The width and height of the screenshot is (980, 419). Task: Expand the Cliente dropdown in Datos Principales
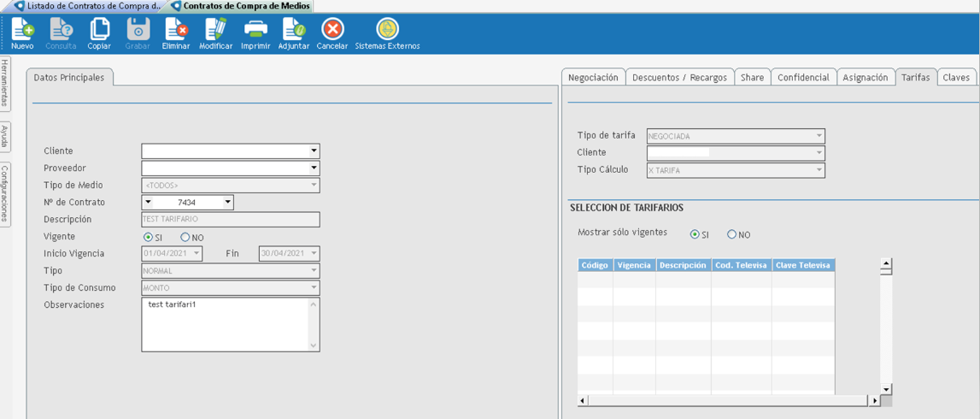tap(314, 151)
